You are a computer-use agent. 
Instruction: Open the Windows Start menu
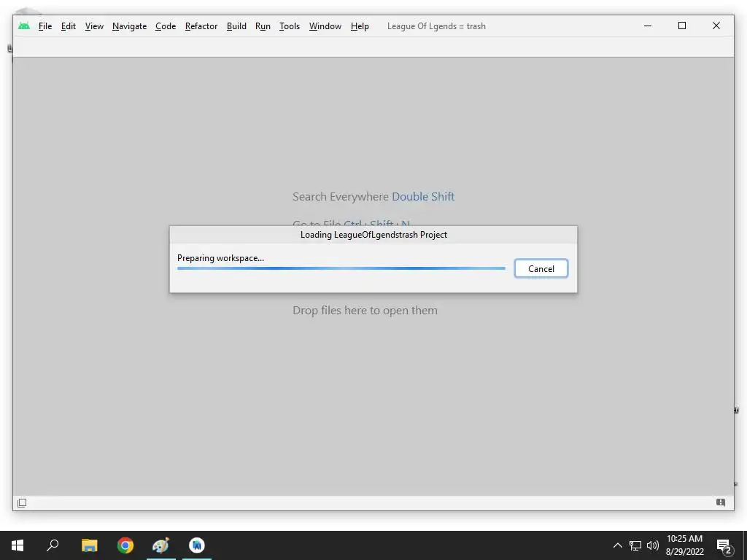[x=18, y=545]
